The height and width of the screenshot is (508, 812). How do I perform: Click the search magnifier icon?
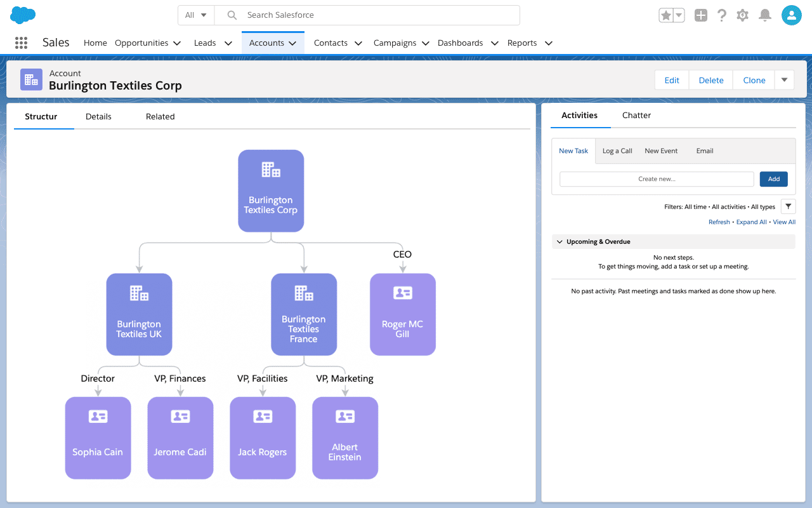coord(232,15)
